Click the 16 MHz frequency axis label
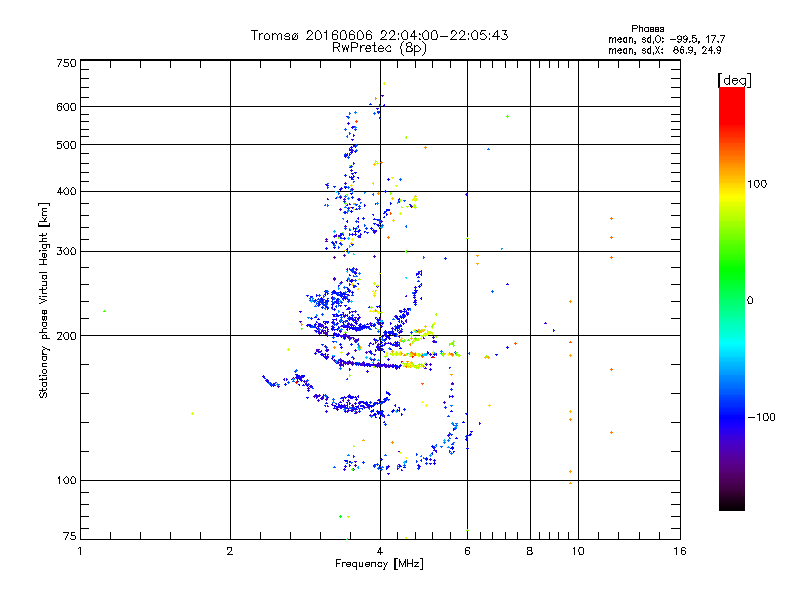Viewport: 800px width, 600px height. (680, 551)
